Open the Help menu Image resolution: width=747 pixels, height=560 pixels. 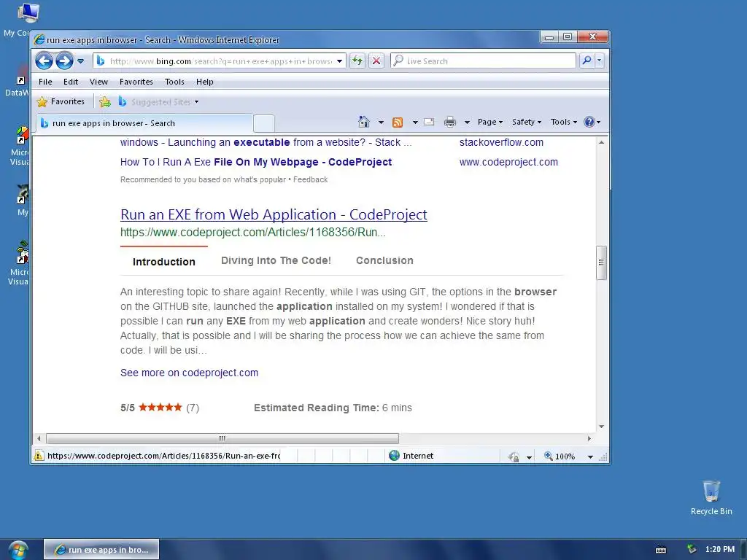205,82
